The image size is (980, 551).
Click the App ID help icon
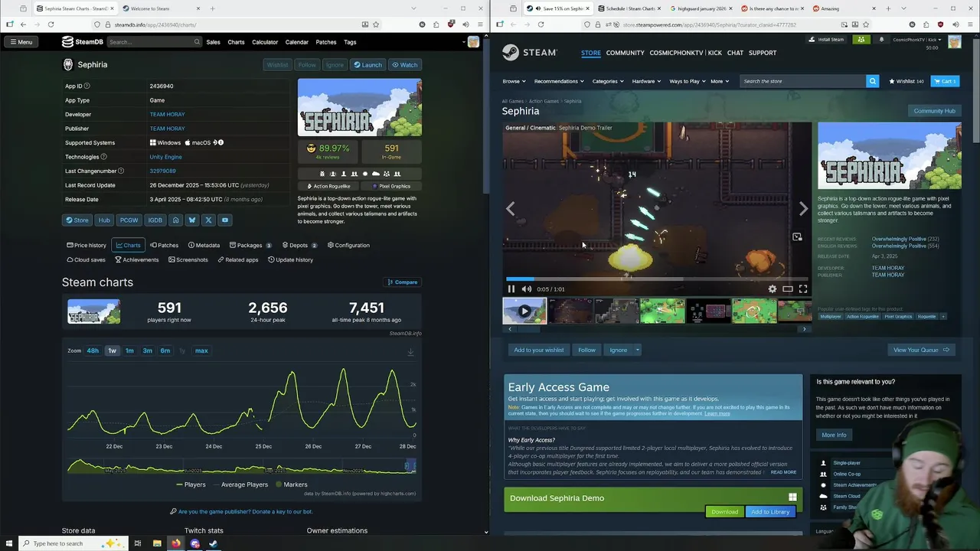(87, 86)
